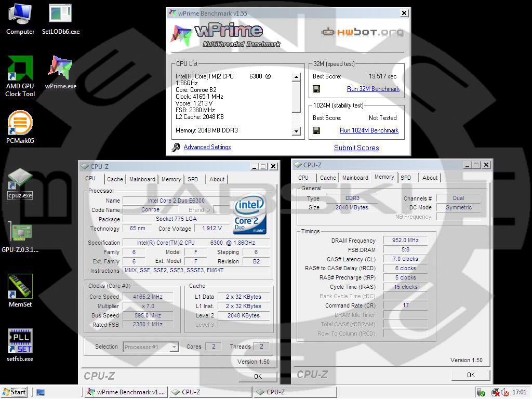532x399 pixels.
Task: Switch to About tab in left CPU-Z
Action: click(x=217, y=179)
